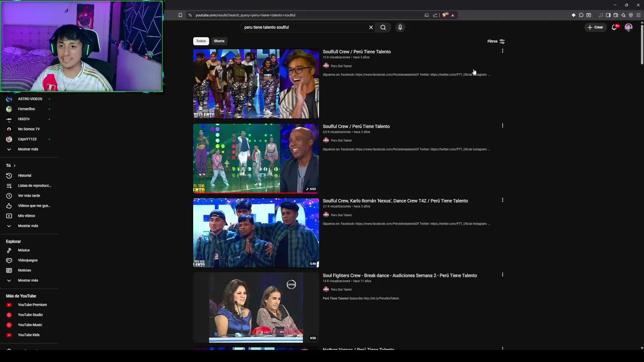Open Soulful Crew, Karlo Román Nexus title
The image size is (644, 362).
tap(395, 201)
